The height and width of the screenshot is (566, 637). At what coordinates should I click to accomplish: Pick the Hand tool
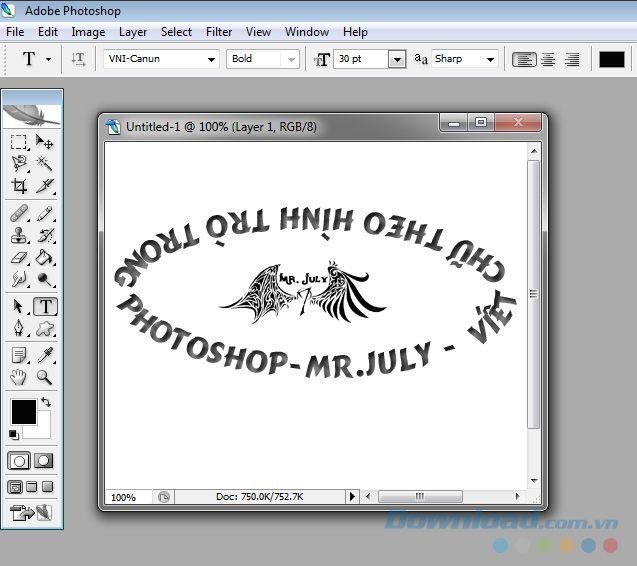pos(19,377)
